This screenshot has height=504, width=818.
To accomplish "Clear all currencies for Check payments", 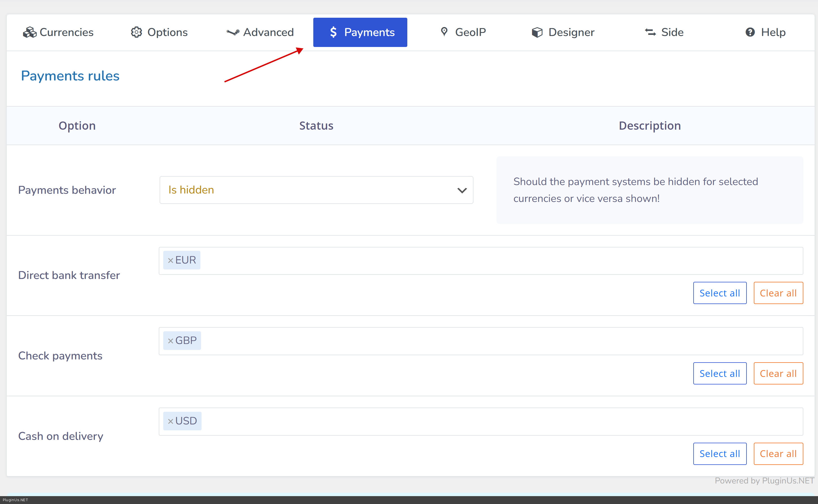I will click(x=778, y=373).
